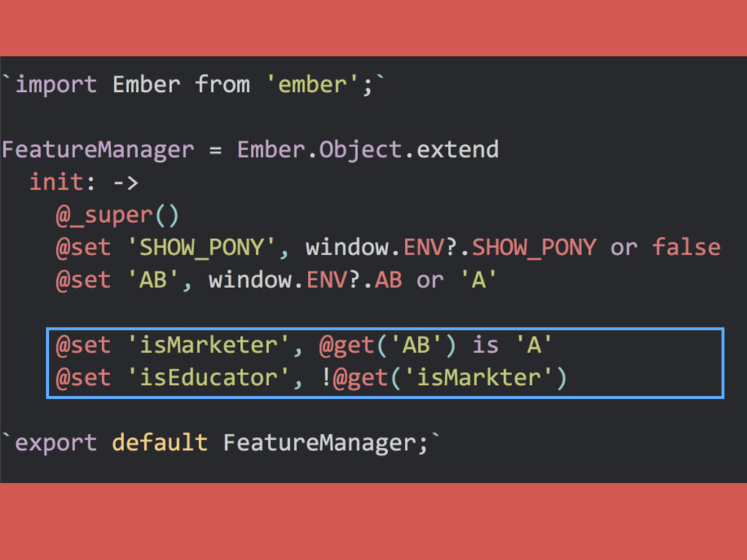
Task: Click window.ENV?.SHOW_PONY expression
Action: pyautogui.click(x=451, y=248)
